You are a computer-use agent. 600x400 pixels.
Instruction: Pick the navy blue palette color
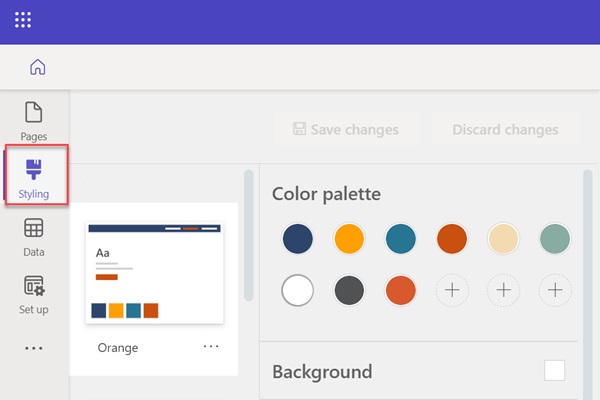click(x=298, y=239)
